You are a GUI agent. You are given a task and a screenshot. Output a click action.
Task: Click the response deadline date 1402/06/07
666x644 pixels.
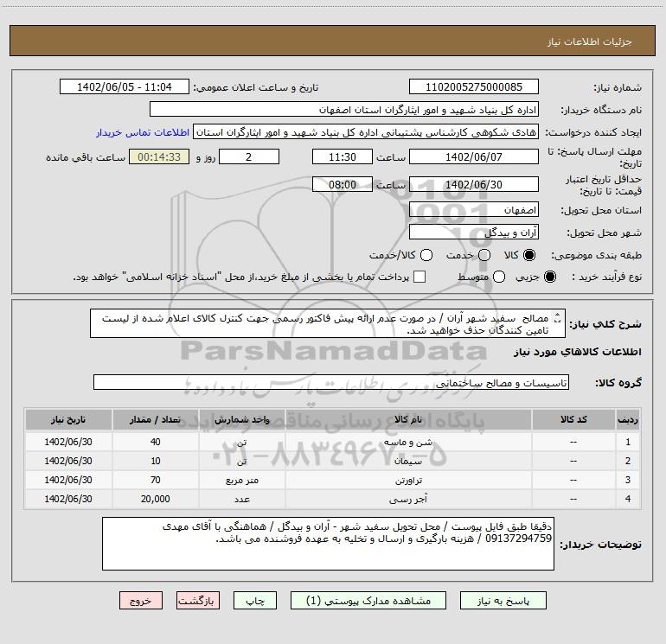[474, 156]
